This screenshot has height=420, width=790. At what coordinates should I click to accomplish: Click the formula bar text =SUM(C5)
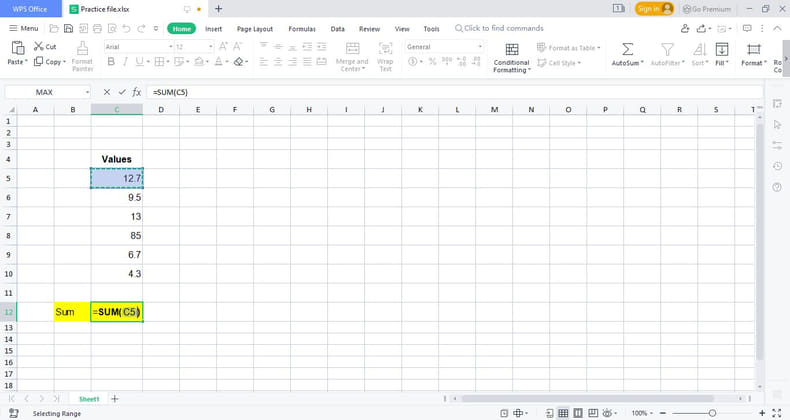[170, 92]
